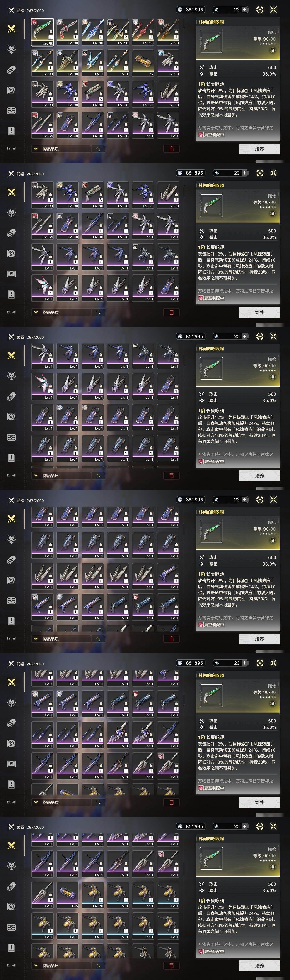Click the red trash discard icon beside 物品品质, topmost screen

(172, 149)
